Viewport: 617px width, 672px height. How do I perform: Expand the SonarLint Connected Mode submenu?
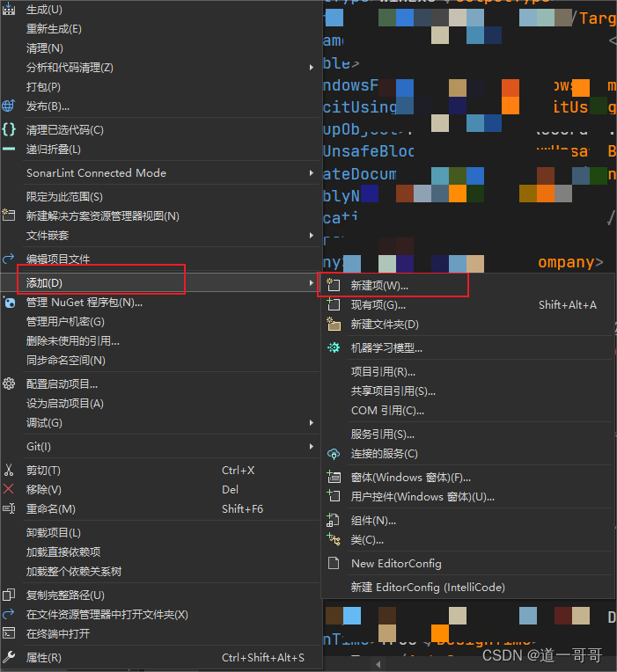(311, 173)
